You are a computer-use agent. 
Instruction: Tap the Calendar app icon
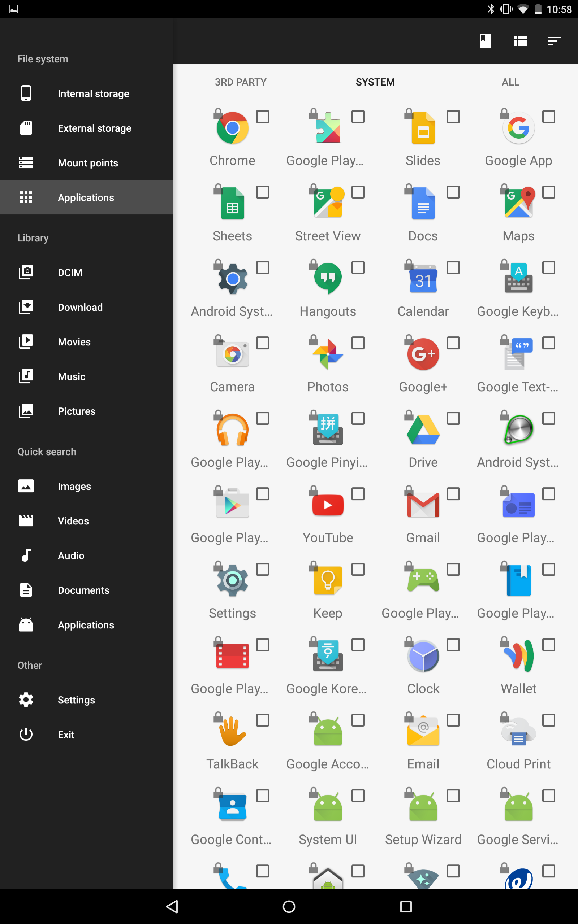423,278
